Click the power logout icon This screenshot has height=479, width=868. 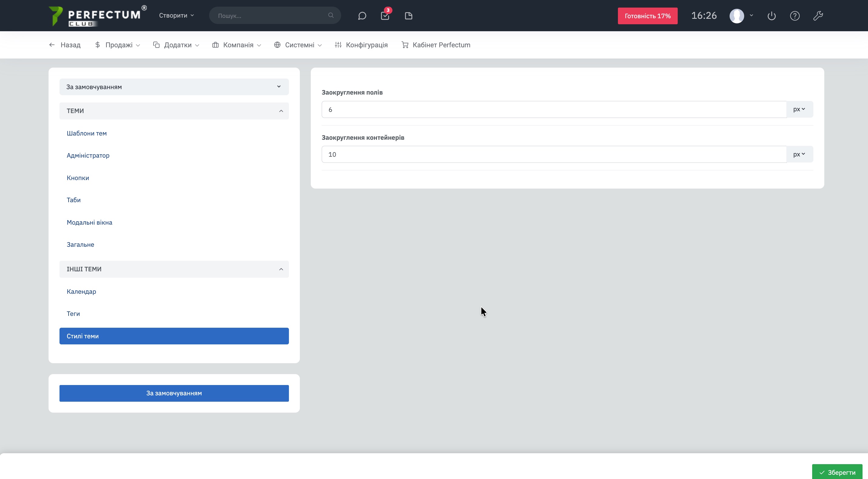click(771, 16)
